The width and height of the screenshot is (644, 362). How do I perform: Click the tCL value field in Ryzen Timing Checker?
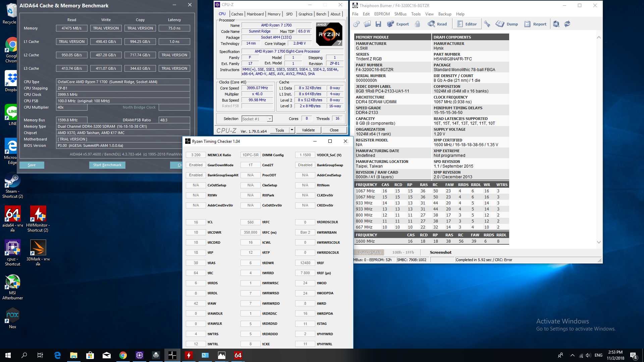(x=196, y=222)
